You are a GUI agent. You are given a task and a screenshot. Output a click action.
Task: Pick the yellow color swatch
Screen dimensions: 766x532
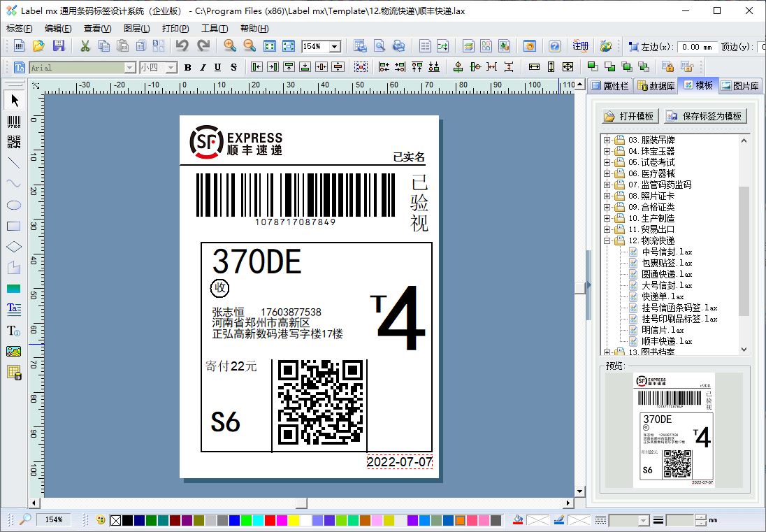[x=294, y=520]
